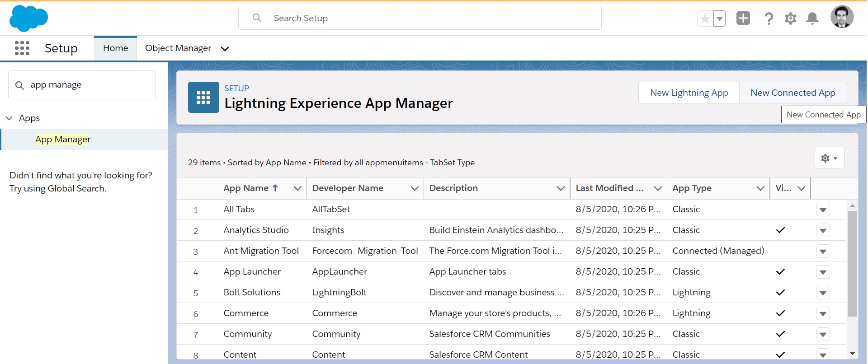Image resolution: width=868 pixels, height=364 pixels.
Task: Click visible checkmark for Analytics Studio
Action: tap(780, 230)
